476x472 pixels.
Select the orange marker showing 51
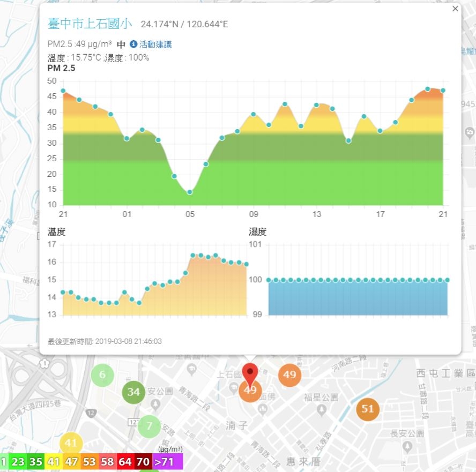pos(367,409)
